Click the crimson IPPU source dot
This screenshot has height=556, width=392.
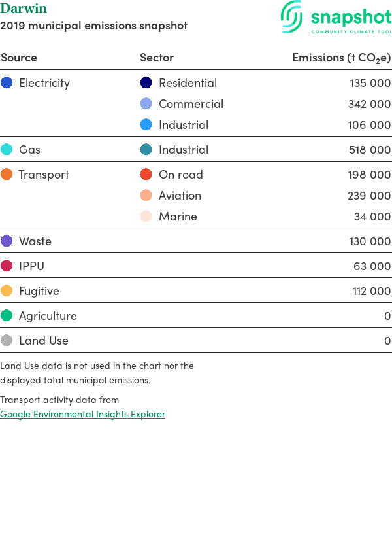click(x=7, y=266)
